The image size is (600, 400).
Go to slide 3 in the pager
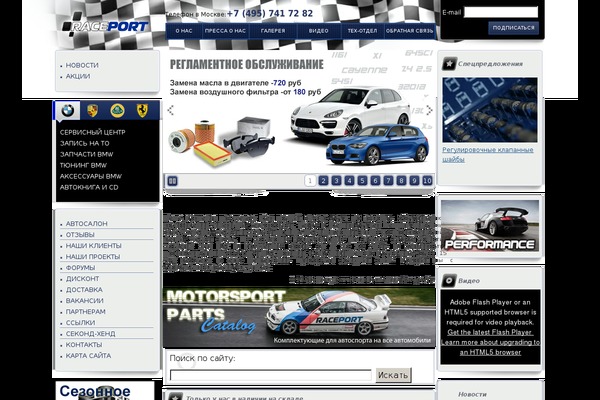(x=336, y=180)
